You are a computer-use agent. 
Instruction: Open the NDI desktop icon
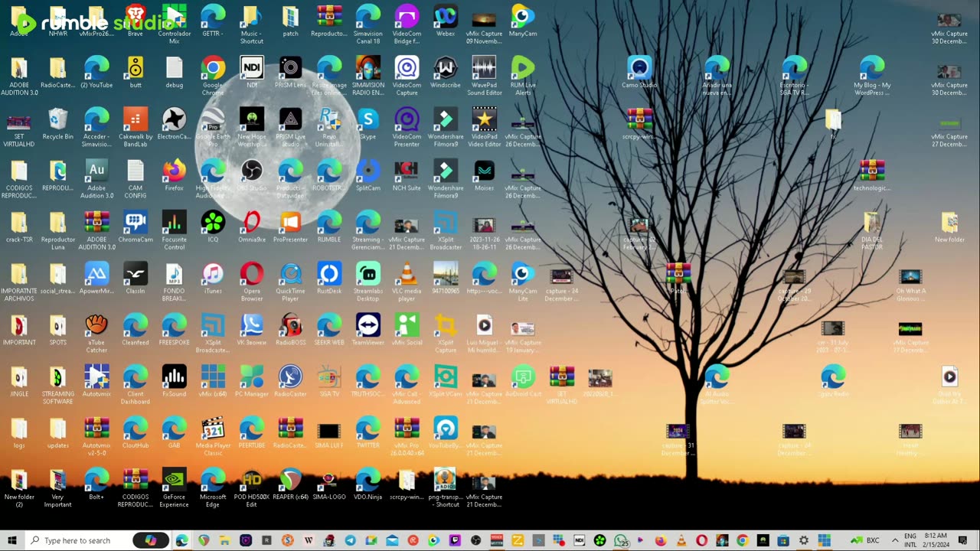click(252, 72)
